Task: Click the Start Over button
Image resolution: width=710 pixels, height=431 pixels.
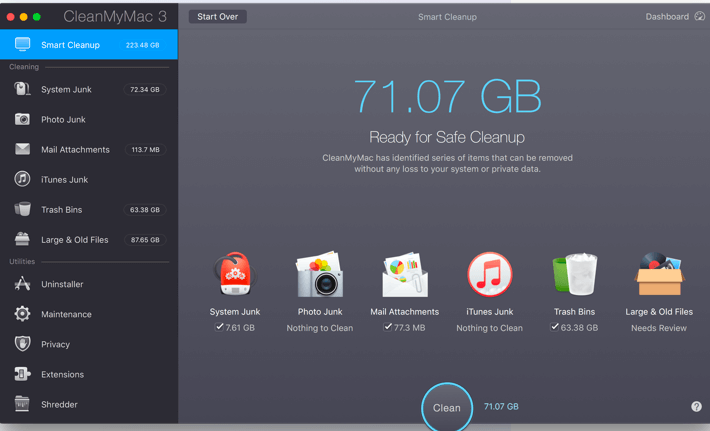Action: coord(217,17)
